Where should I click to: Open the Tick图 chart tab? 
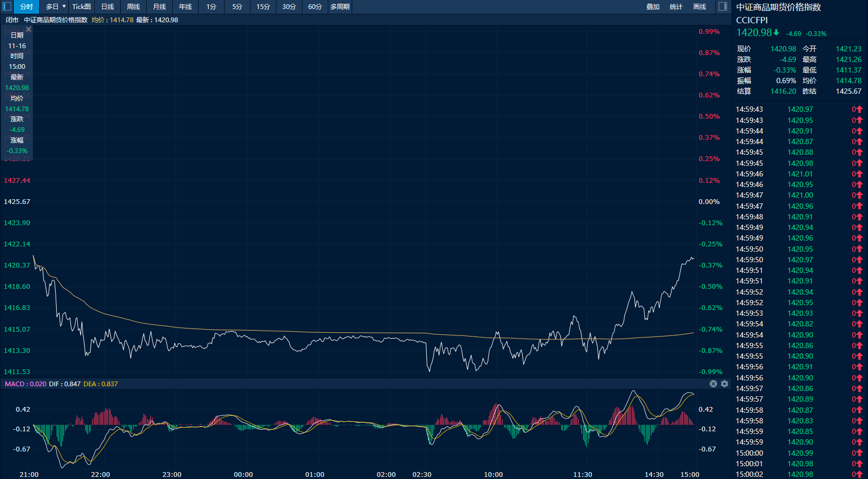coord(82,7)
